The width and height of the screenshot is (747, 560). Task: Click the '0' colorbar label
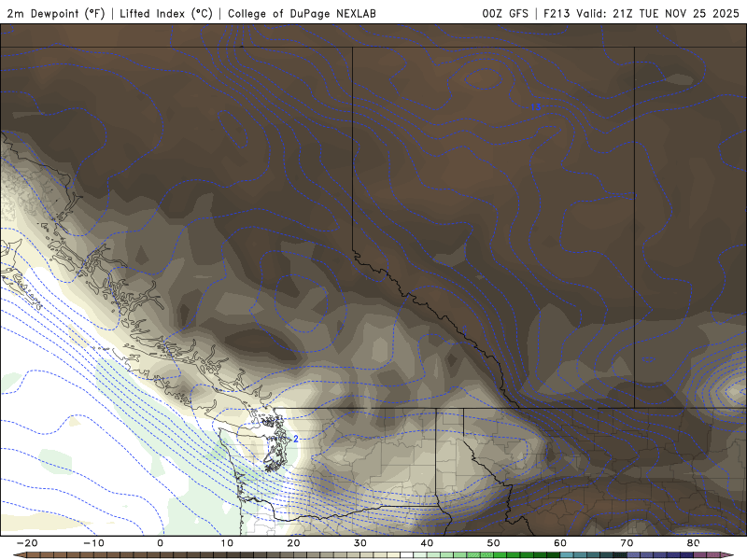pos(160,543)
